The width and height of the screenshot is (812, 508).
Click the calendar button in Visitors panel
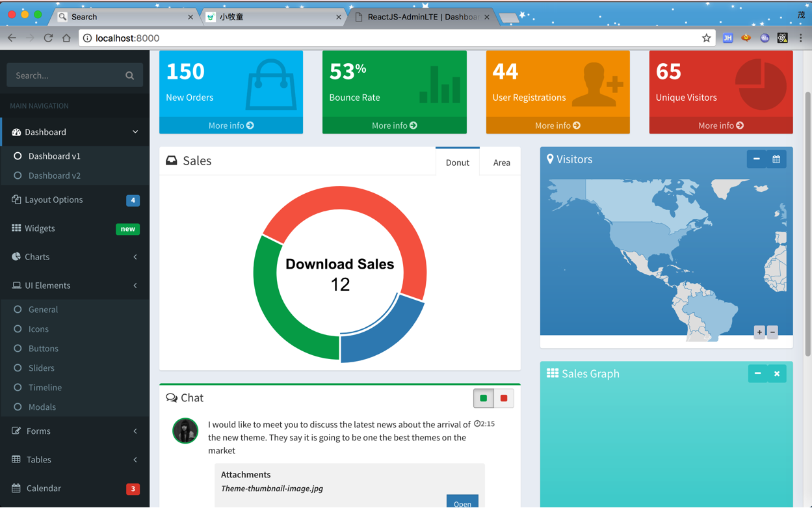coord(776,159)
